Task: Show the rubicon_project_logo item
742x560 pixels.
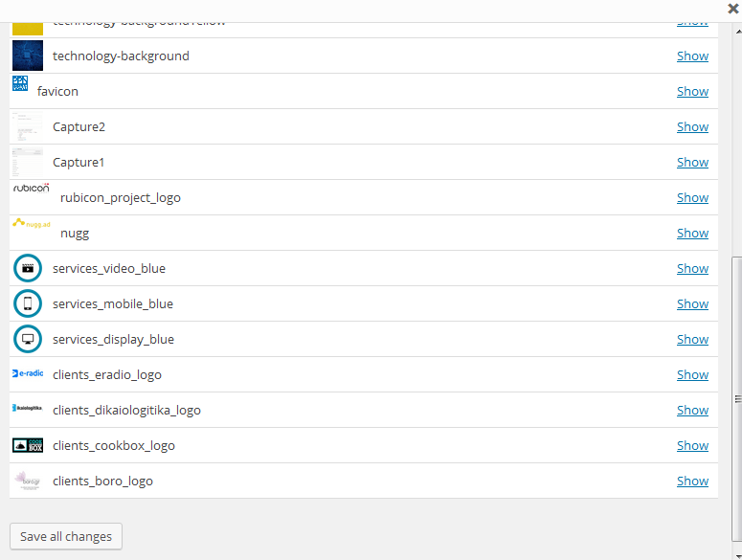Action: [692, 198]
